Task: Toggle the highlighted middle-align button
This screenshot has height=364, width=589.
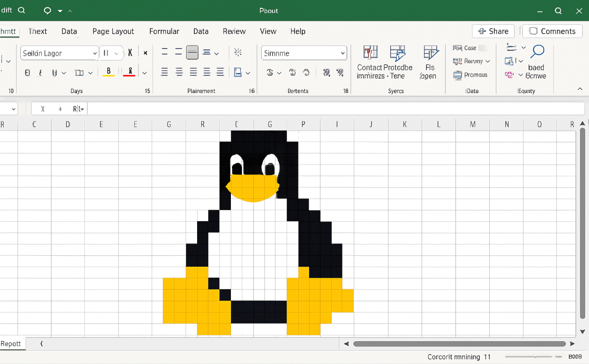Action: coord(192,53)
